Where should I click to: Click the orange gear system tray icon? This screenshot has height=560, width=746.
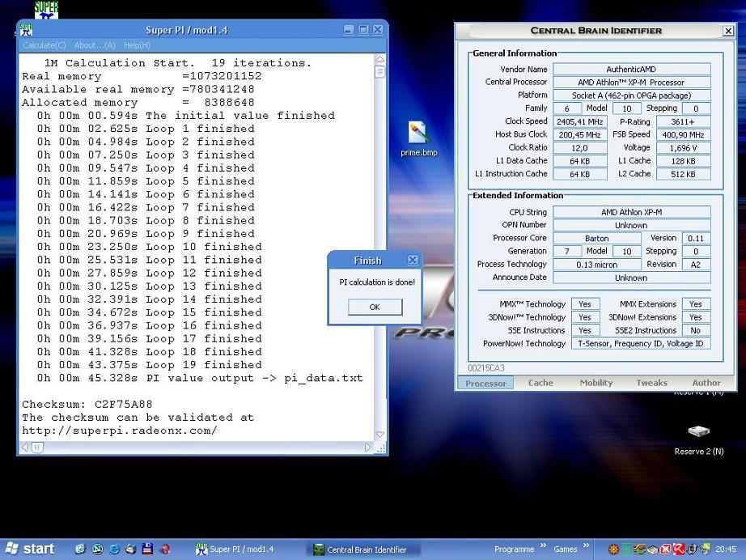(613, 549)
